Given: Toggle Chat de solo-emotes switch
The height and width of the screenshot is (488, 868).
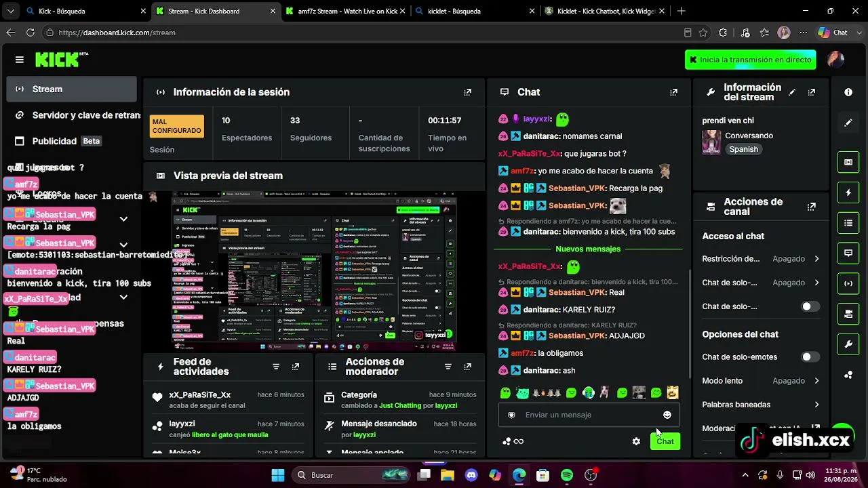Looking at the screenshot, I should click(x=810, y=357).
